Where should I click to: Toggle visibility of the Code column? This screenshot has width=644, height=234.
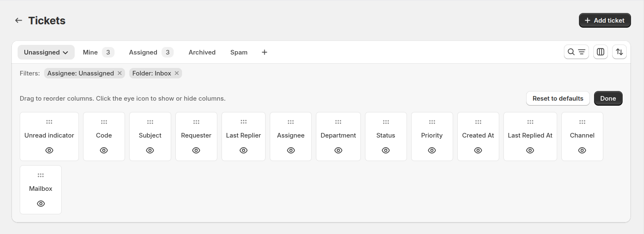pos(104,150)
